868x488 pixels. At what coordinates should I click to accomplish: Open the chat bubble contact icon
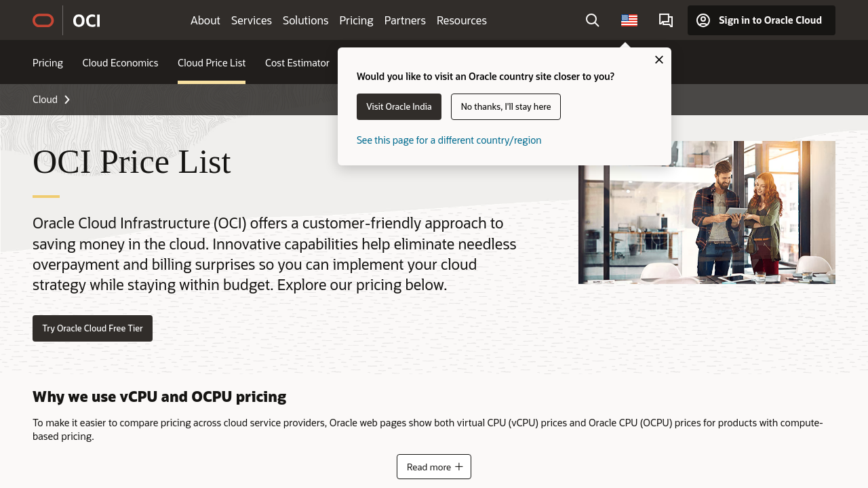665,20
